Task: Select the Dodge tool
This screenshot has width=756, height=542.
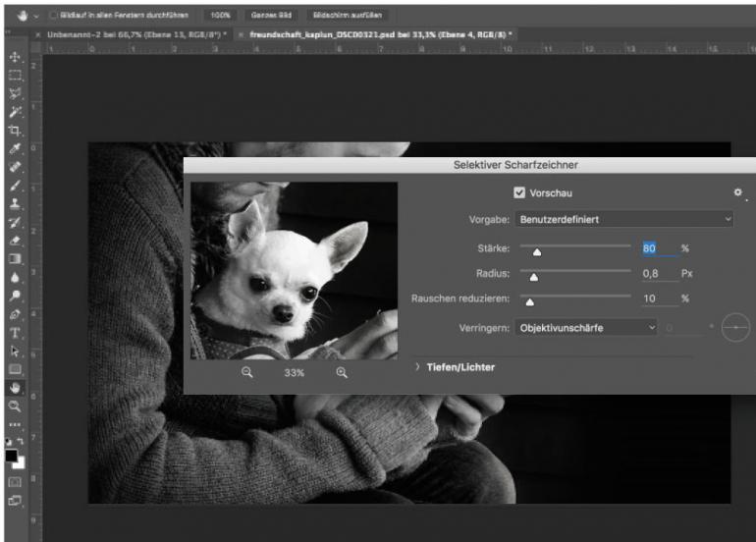Action: tap(15, 296)
